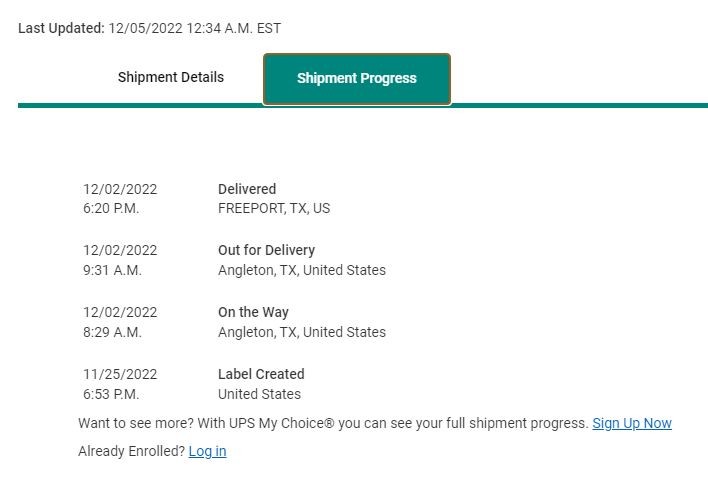708x491 pixels.
Task: Click the 8:29 A.M. time entry
Action: [x=112, y=332]
